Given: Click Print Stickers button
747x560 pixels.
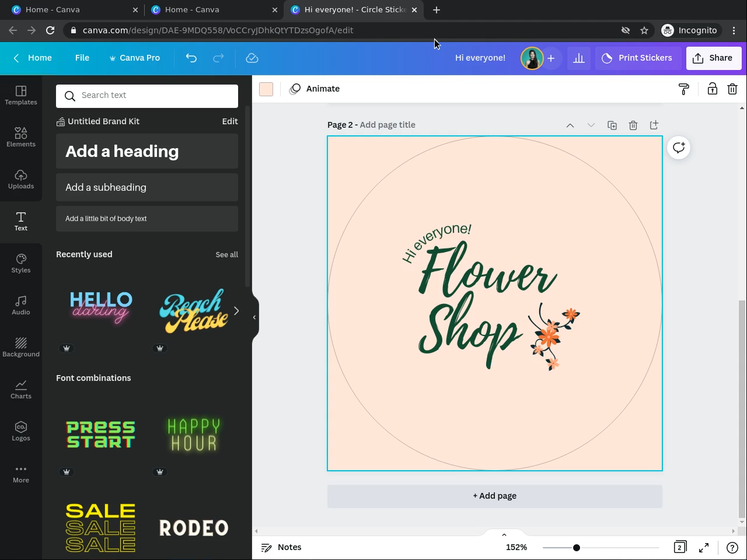Looking at the screenshot, I should [x=637, y=58].
